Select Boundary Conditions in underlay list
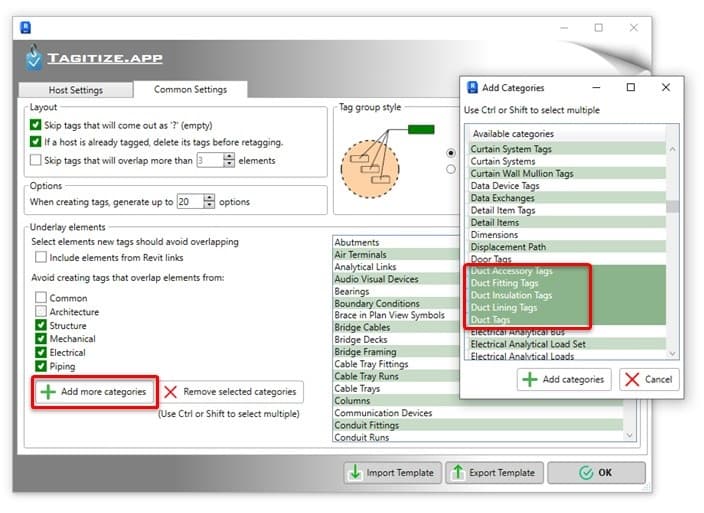Viewport: 704px width, 513px height. pos(396,303)
